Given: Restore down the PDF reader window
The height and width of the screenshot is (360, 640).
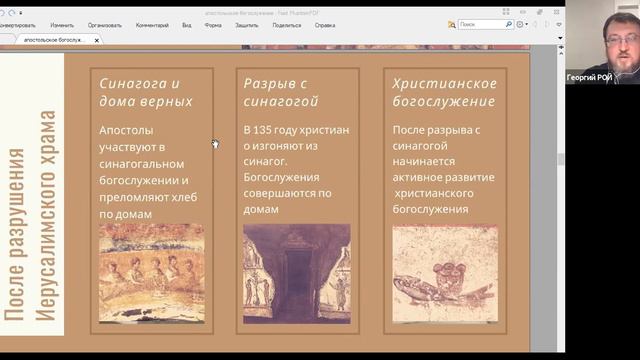Looking at the screenshot, I should click(x=540, y=12).
